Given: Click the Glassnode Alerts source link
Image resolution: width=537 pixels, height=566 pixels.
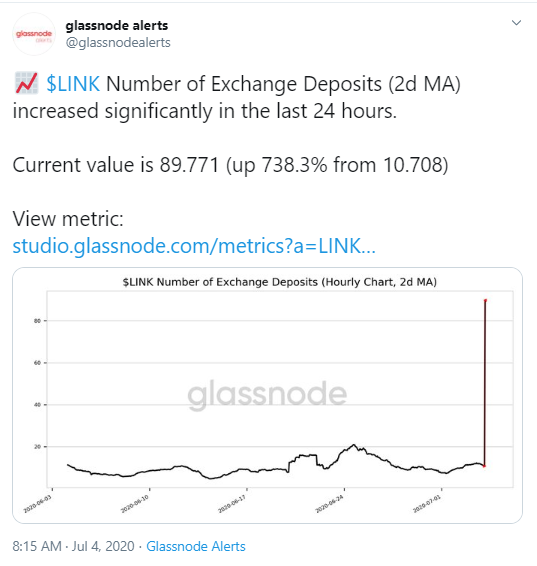Looking at the screenshot, I should tap(196, 546).
